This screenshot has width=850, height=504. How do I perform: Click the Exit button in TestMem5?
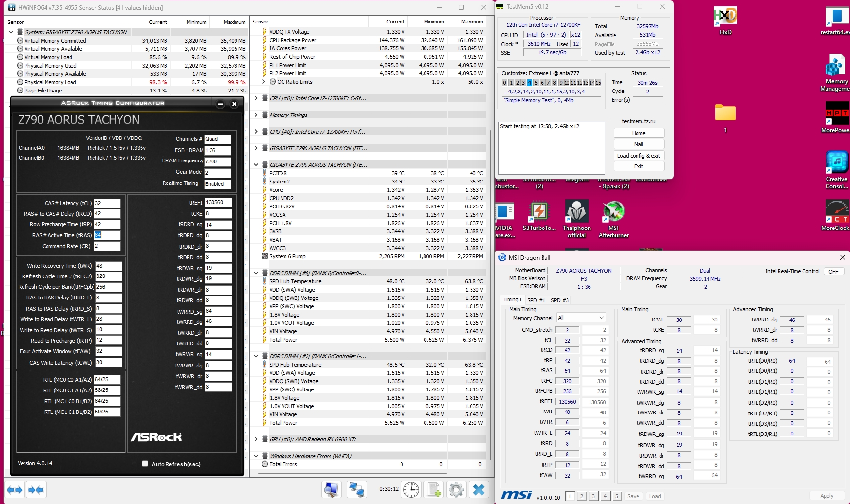pos(639,166)
